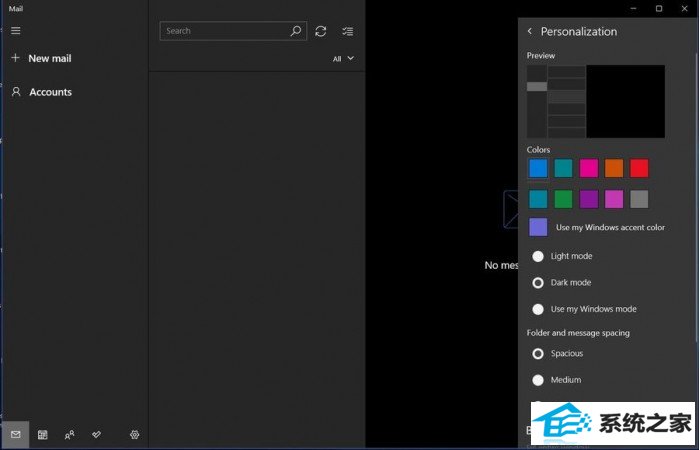Open the All filter dropdown

pyautogui.click(x=343, y=58)
